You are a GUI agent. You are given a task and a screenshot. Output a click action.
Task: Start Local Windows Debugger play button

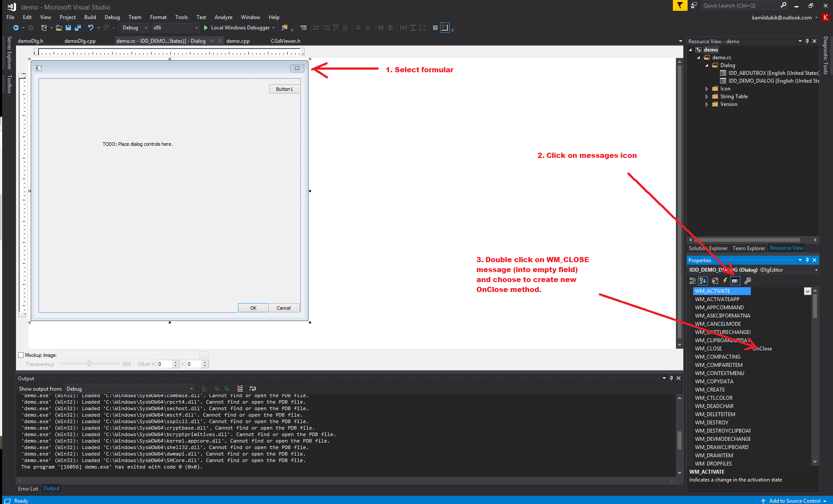[206, 28]
